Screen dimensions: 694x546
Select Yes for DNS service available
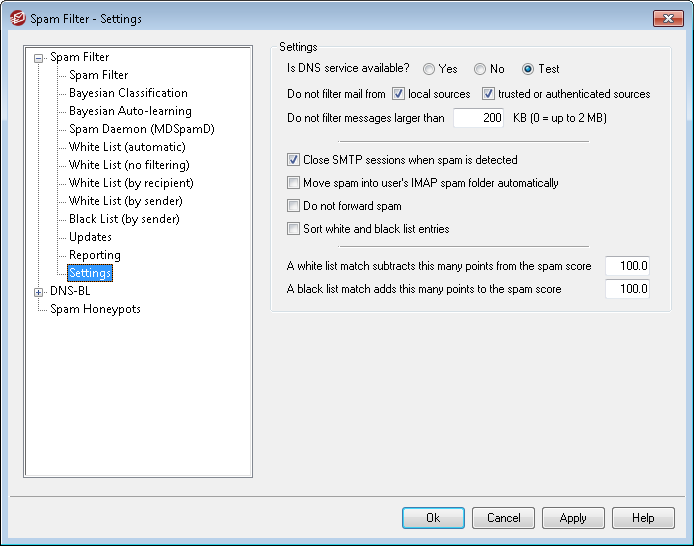click(429, 70)
